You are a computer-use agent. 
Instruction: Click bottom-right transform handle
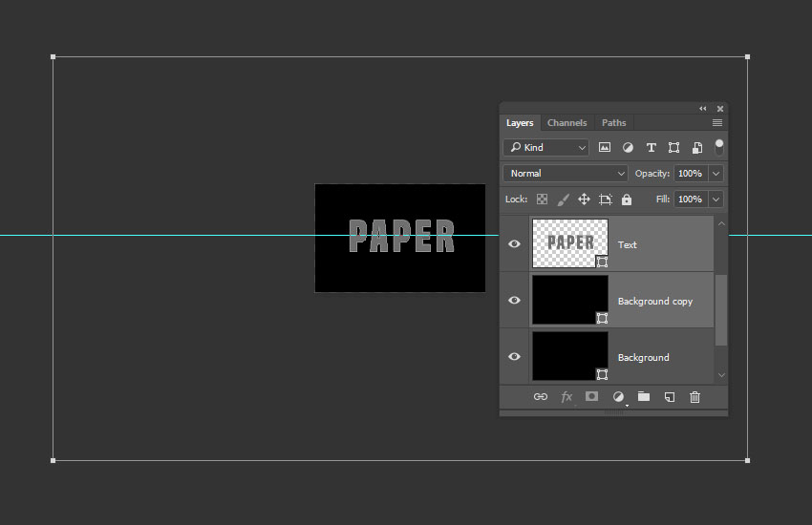747,460
